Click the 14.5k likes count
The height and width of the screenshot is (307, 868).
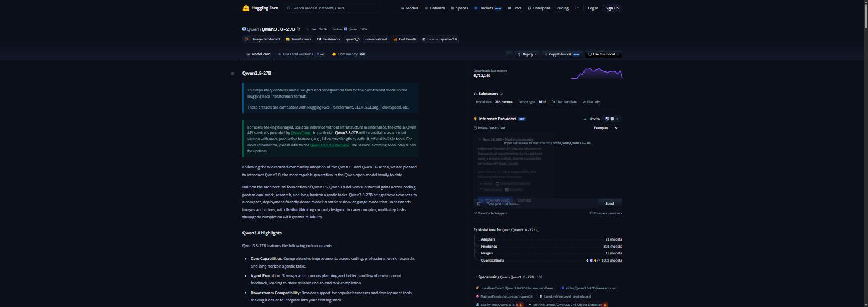323,29
